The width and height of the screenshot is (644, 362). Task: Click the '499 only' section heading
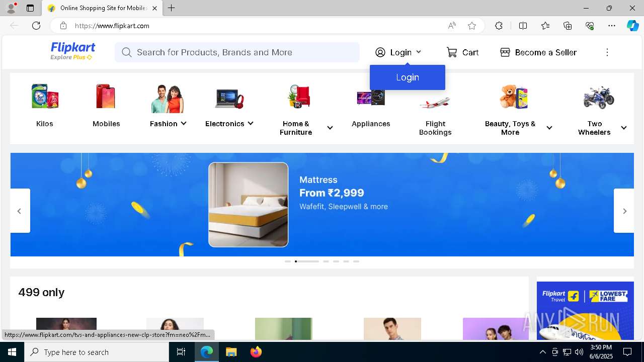[x=41, y=292]
